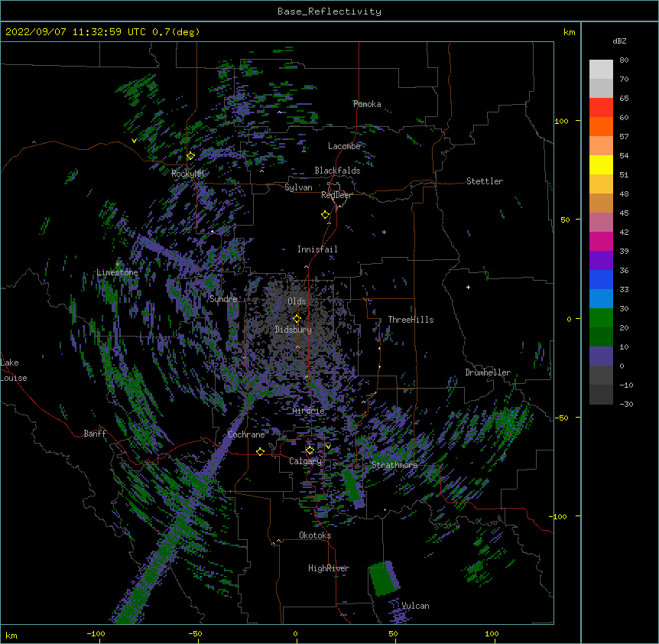Click the yellow diamond marker south of RedDeer

(x=326, y=215)
